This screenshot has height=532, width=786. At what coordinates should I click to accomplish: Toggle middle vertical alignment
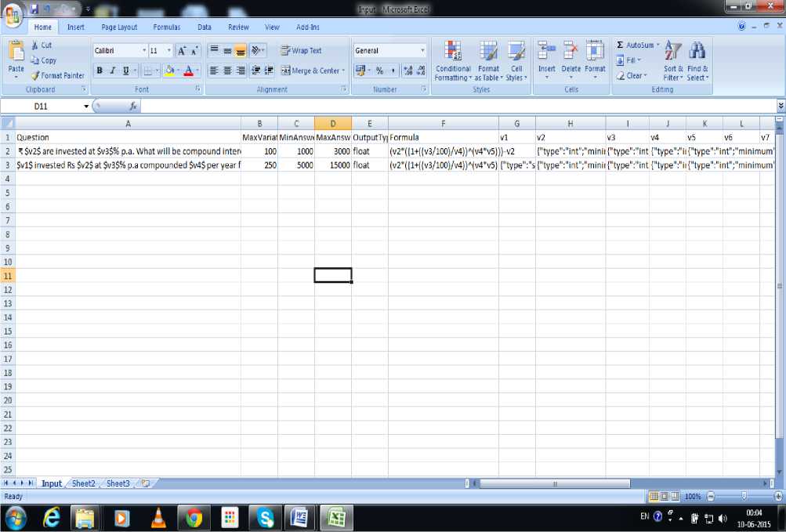coord(227,51)
